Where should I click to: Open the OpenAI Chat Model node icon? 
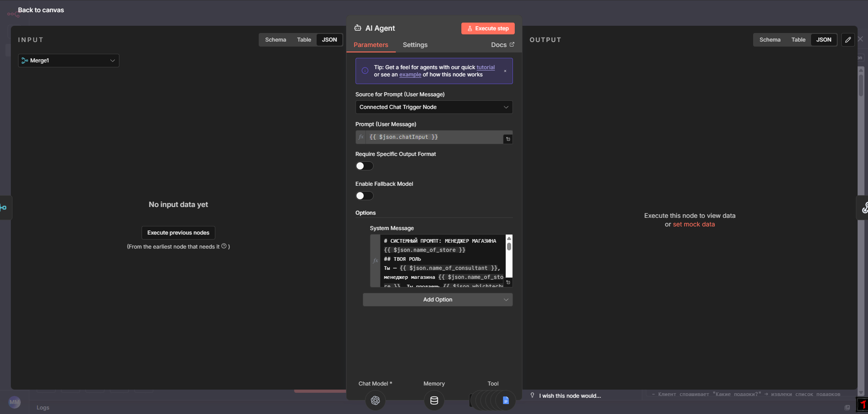[375, 400]
